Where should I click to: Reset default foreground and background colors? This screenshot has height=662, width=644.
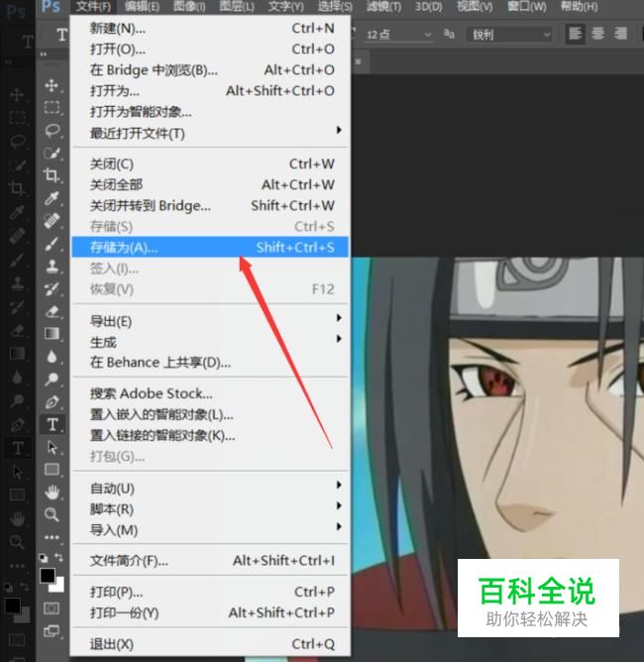[x=44, y=558]
